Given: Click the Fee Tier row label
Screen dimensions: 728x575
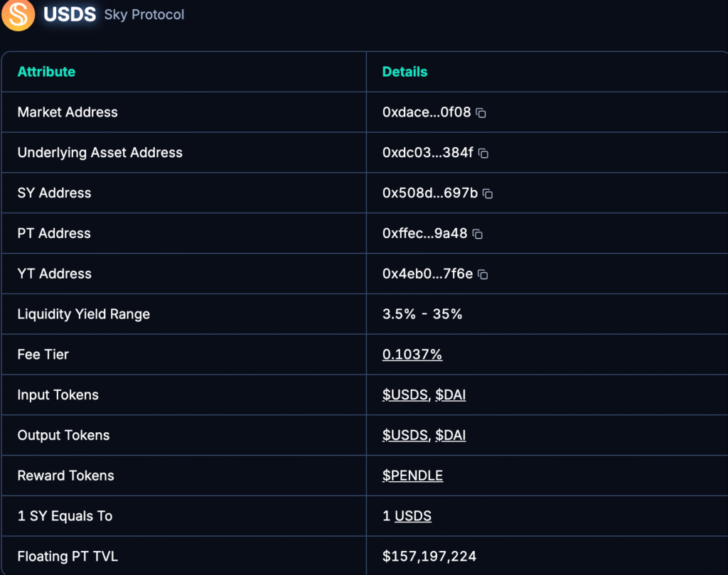Looking at the screenshot, I should (43, 354).
